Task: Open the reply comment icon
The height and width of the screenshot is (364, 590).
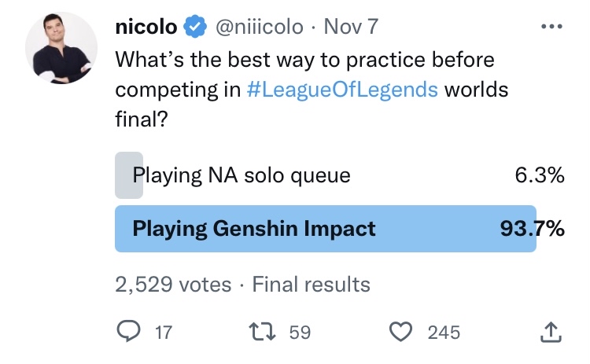Action: click(127, 333)
